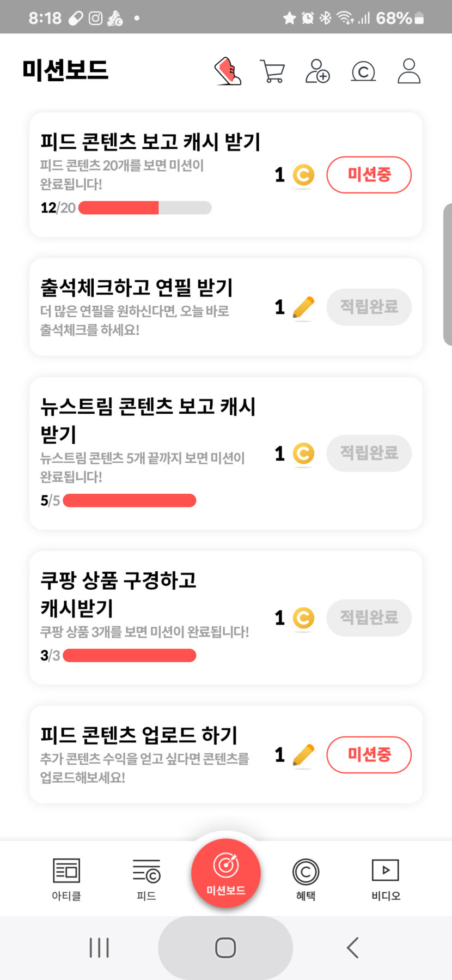Image resolution: width=452 pixels, height=980 pixels.
Task: Open the cash coin icon in header
Action: pos(363,71)
